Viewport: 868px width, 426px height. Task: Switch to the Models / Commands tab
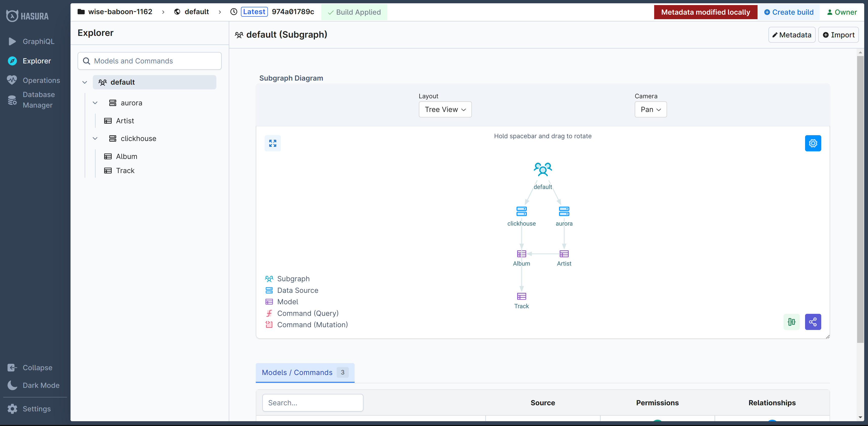[305, 372]
